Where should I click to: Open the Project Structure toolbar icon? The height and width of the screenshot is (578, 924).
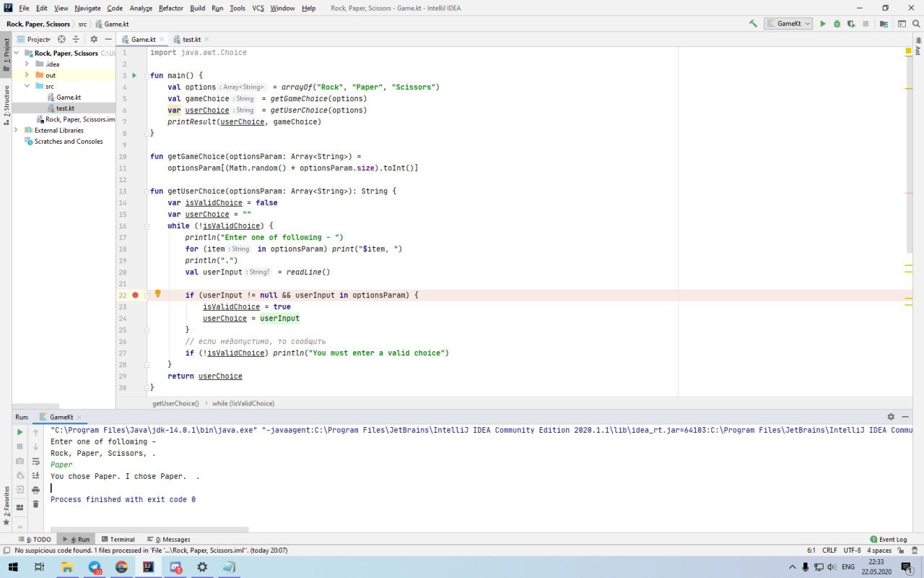point(884,24)
